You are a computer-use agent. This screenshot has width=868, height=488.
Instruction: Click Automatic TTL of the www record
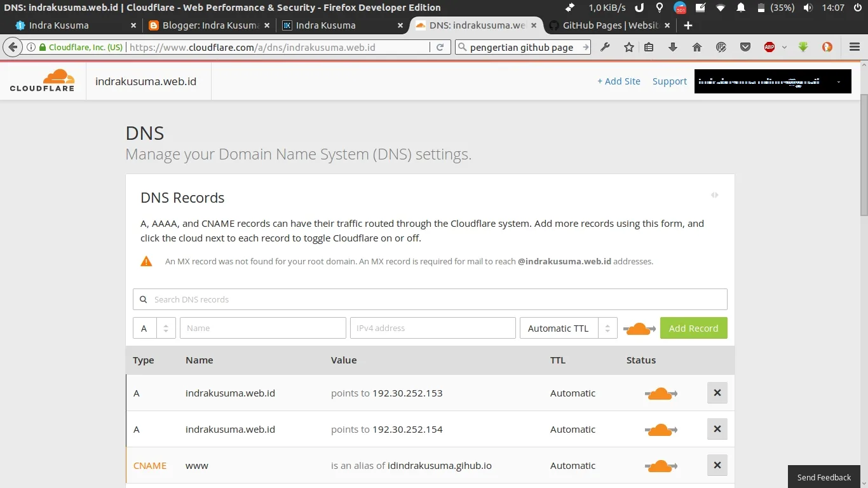point(573,466)
